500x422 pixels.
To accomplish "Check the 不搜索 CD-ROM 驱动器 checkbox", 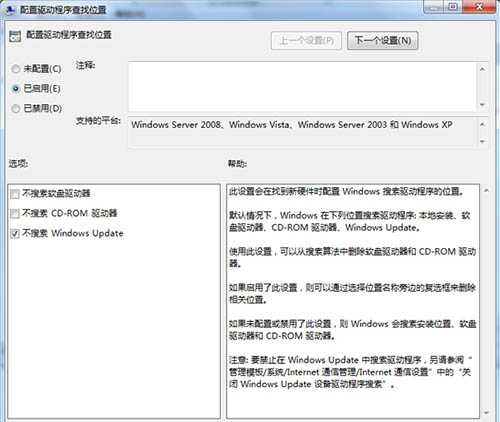I will (15, 214).
